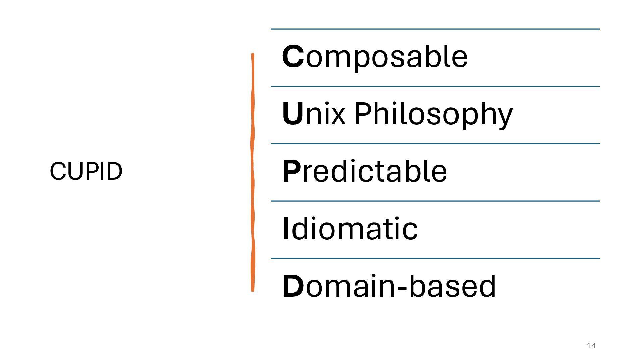The image size is (644, 362).
Task: Click the orange vertical divider line
Action: click(253, 172)
